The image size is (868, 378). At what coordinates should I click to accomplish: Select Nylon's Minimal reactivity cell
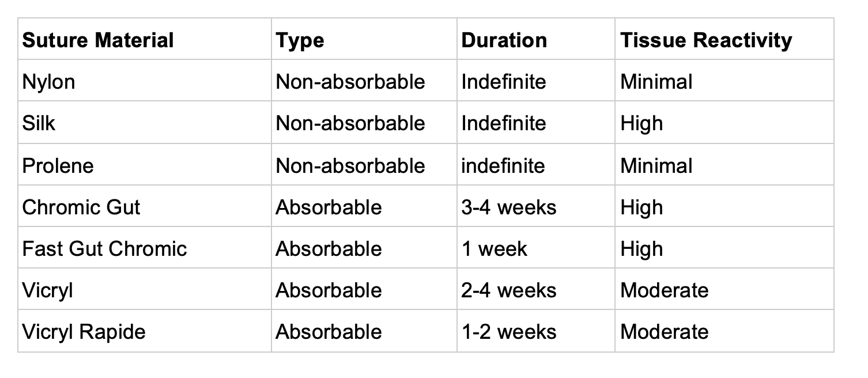tap(724, 81)
